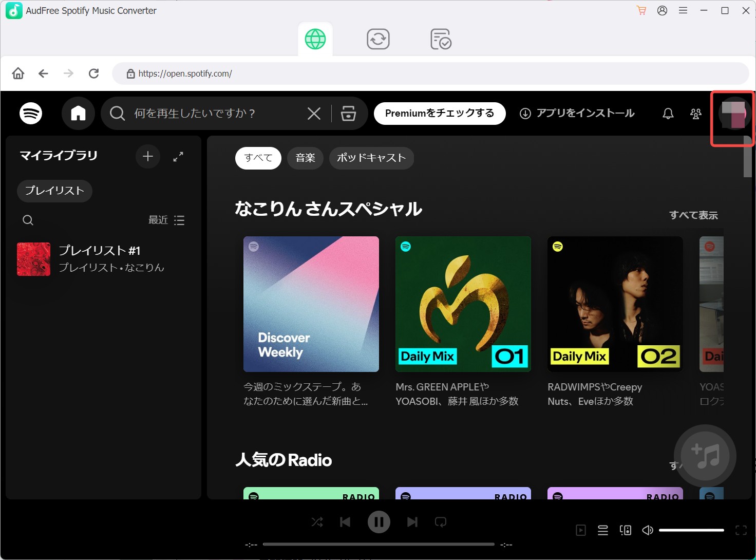Reload the Spotify web page
This screenshot has width=756, height=560.
93,73
